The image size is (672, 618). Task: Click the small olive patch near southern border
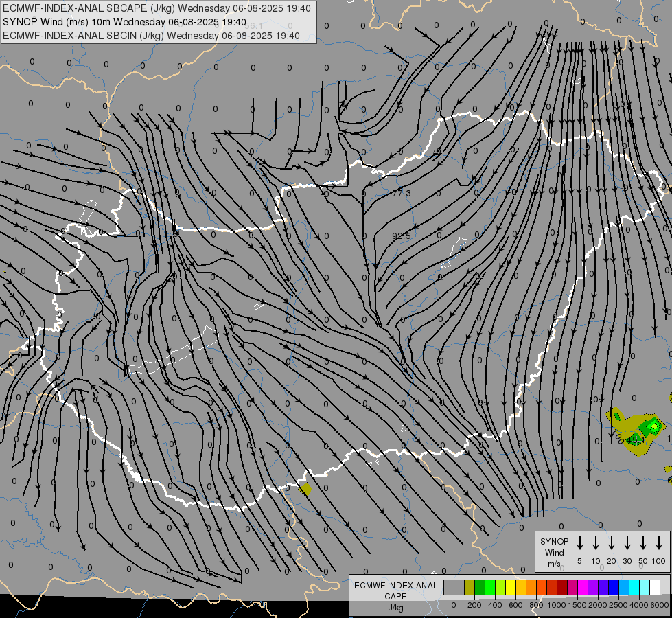[305, 489]
